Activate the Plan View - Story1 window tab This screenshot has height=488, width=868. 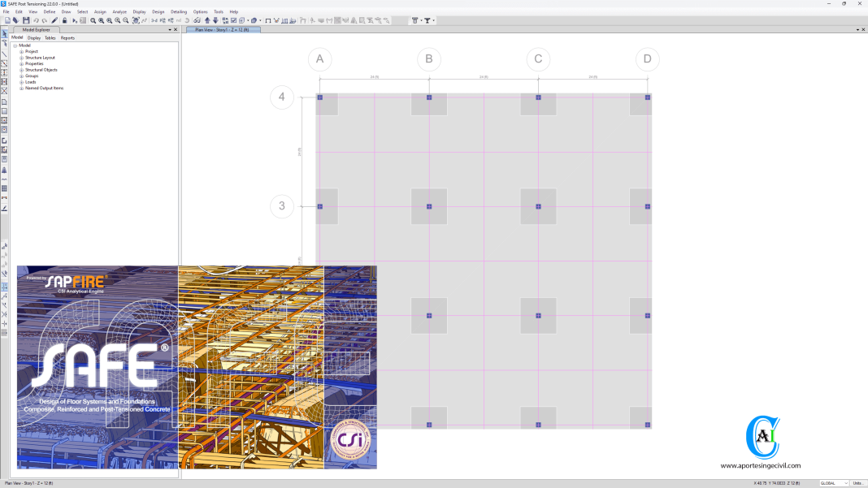[x=224, y=28]
